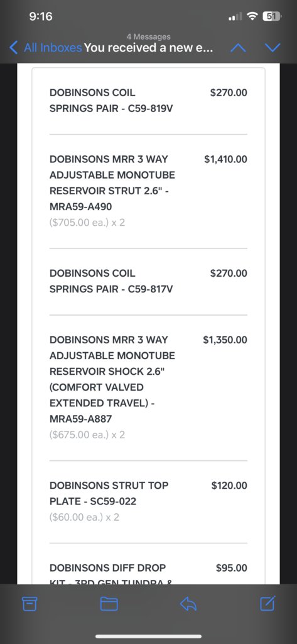
Task: Select the Reservoir Shock MRA59-A887 item
Action: tap(148, 387)
